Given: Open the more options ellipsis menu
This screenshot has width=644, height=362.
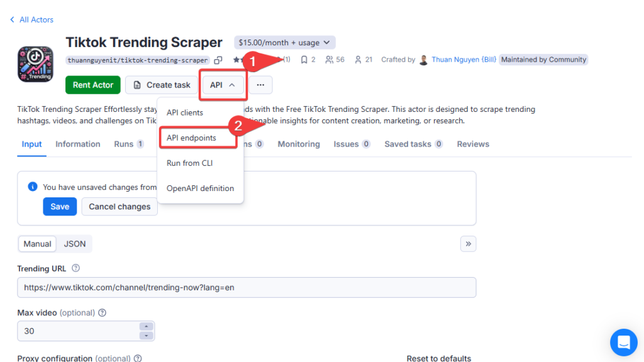Looking at the screenshot, I should [260, 85].
